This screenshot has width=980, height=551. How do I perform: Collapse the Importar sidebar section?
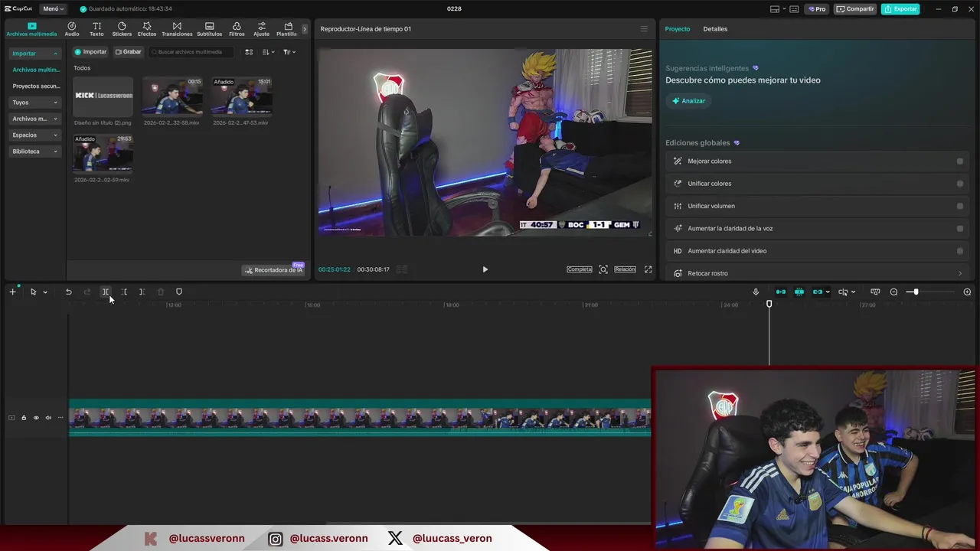click(34, 54)
